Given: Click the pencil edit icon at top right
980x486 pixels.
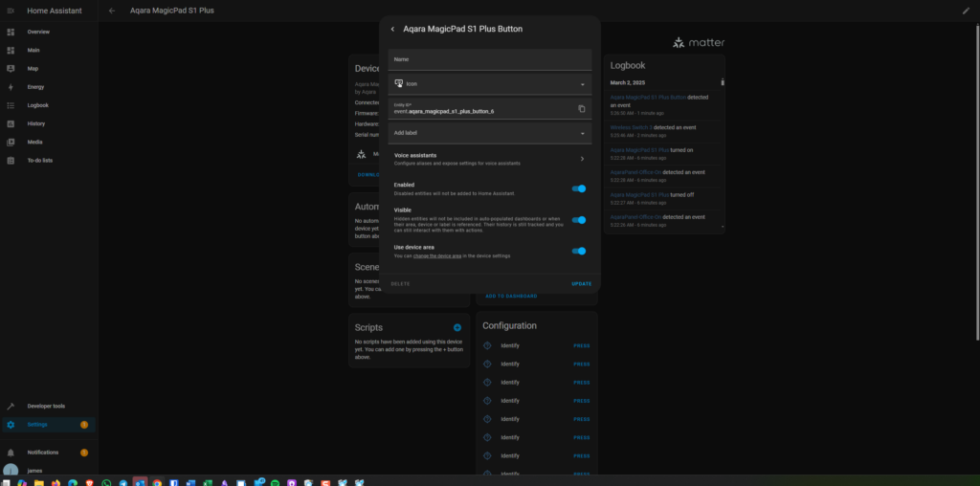Looking at the screenshot, I should 966,11.
